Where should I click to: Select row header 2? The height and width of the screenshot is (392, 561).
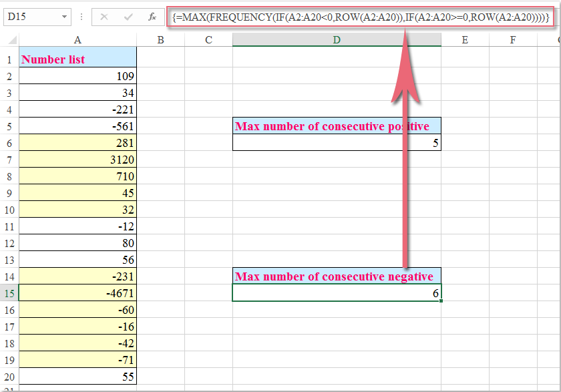point(9,74)
